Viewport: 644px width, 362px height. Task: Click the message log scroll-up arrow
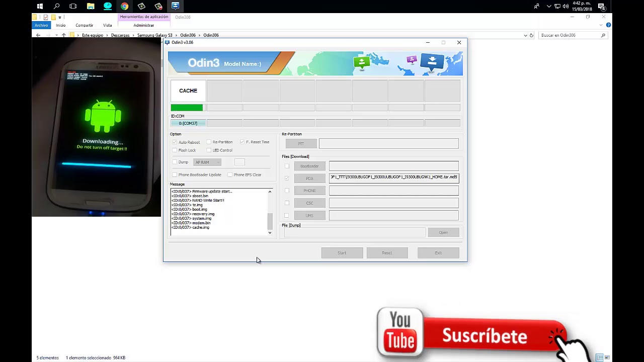[270, 192]
